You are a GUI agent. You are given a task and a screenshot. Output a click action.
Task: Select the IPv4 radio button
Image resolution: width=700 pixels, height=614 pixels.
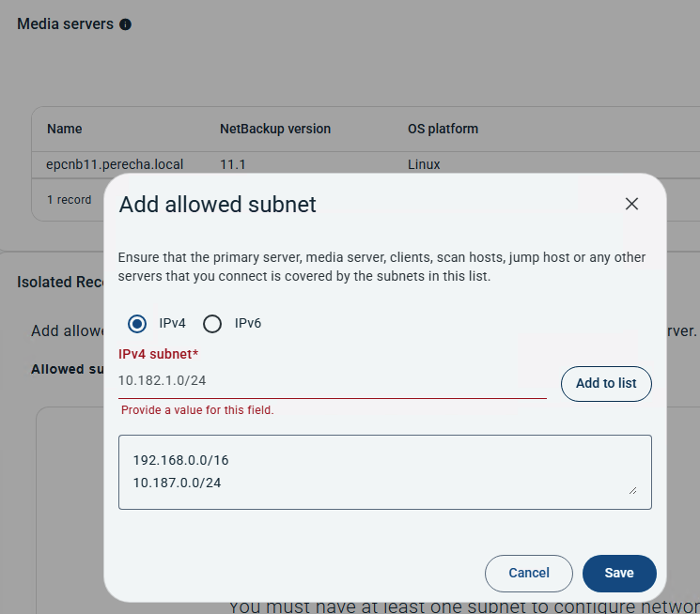[137, 324]
